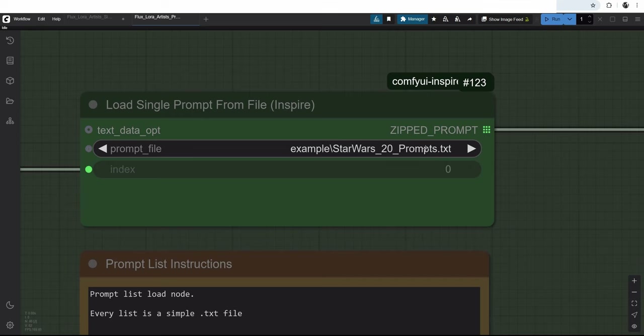Viewport: 644px width, 336px height.
Task: Collapse the Load Single Prompt From File node
Action: pos(93,105)
